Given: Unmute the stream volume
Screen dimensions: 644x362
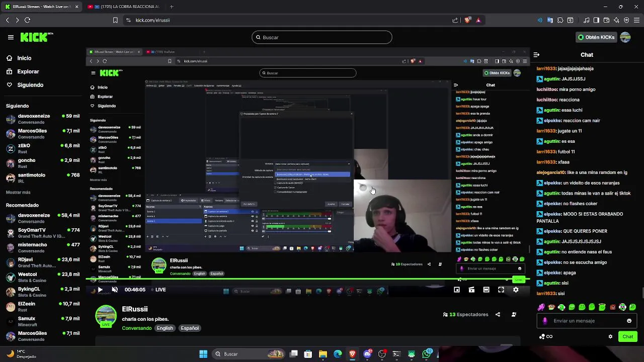Looking at the screenshot, I should tap(115, 290).
